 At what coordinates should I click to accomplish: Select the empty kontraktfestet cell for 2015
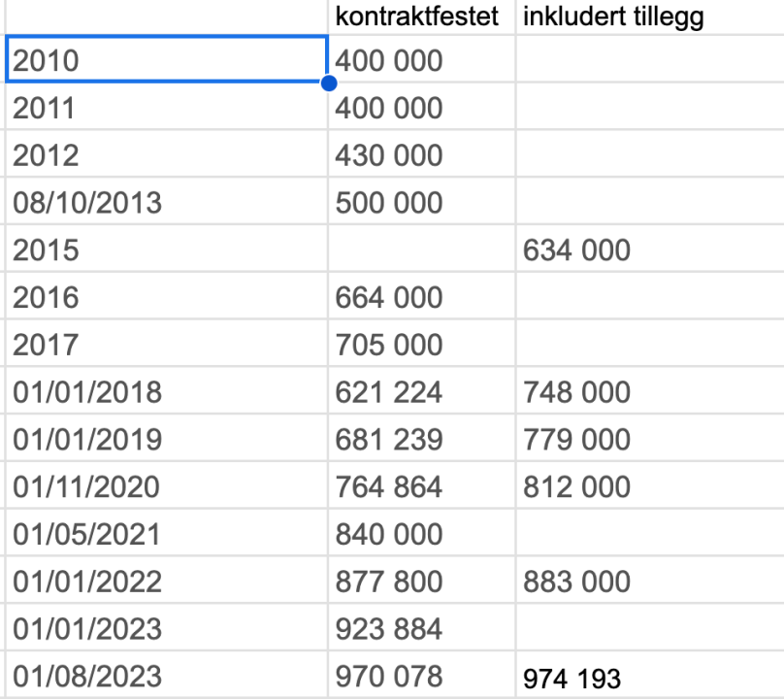tap(421, 250)
